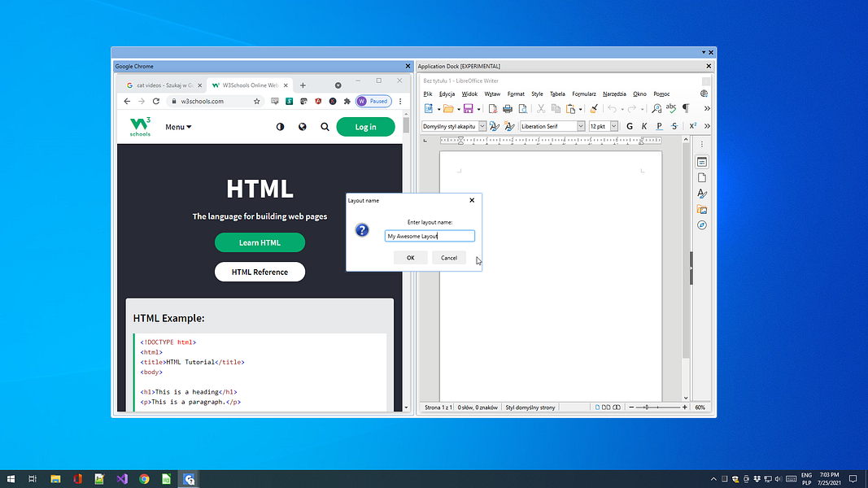Screen dimensions: 868x488
Task: Click Clone Formatting paintbrush icon
Action: click(594, 108)
